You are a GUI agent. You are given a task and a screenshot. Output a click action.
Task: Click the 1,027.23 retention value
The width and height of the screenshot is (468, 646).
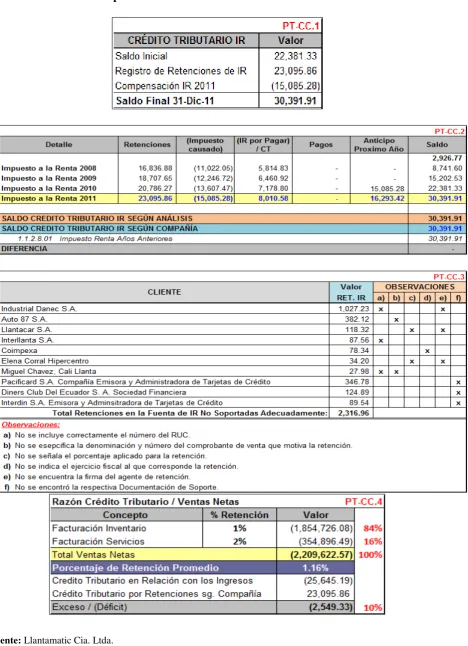tap(353, 309)
